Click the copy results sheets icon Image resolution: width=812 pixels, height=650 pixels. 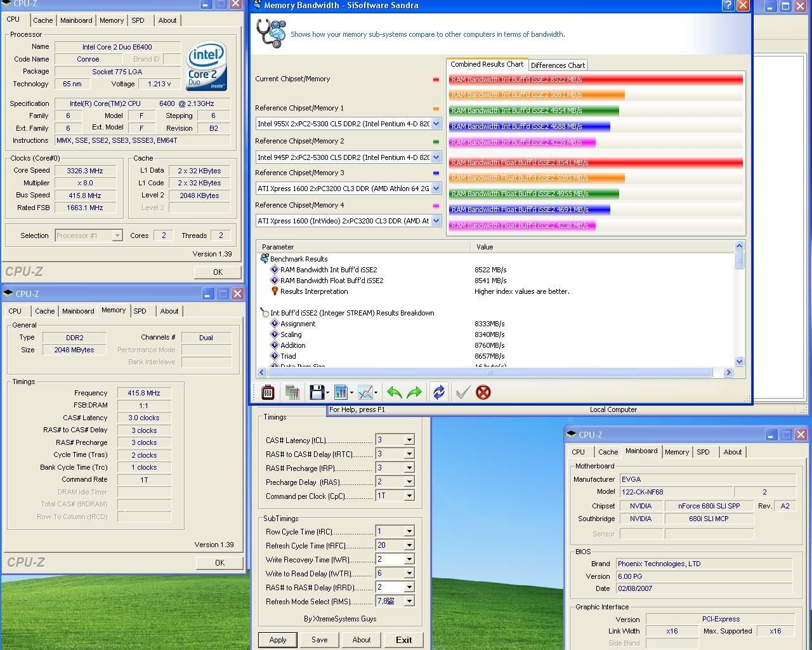click(x=292, y=392)
